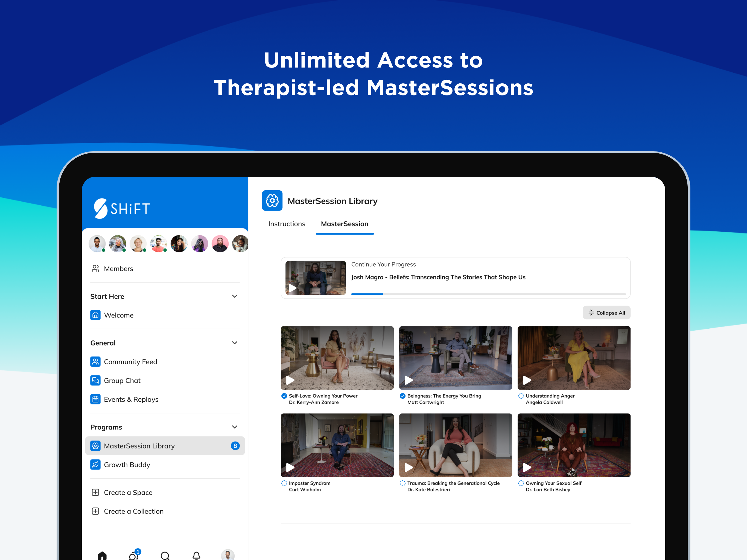Open the Understanding Anger video thumbnail
The image size is (747, 560).
(x=574, y=358)
